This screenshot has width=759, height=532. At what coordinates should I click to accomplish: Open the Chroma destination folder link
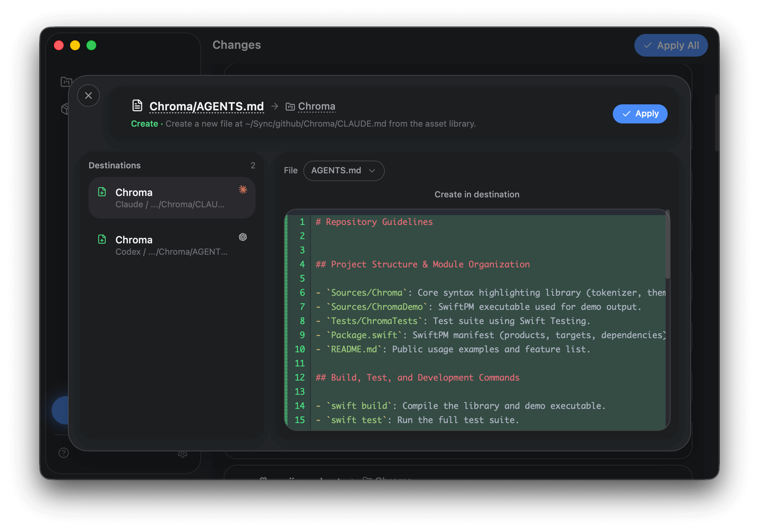coord(316,106)
